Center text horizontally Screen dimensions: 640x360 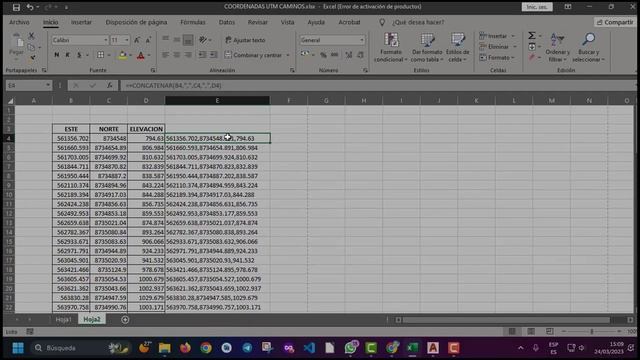tap(177, 55)
